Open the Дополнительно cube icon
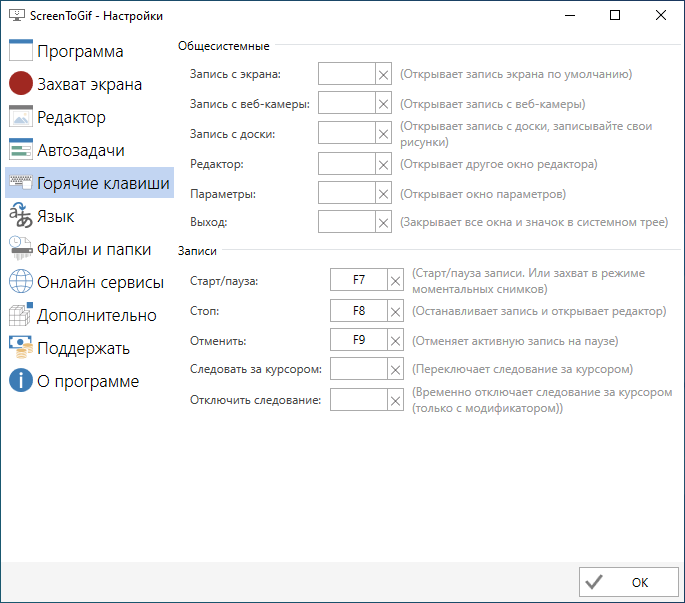 tap(21, 314)
